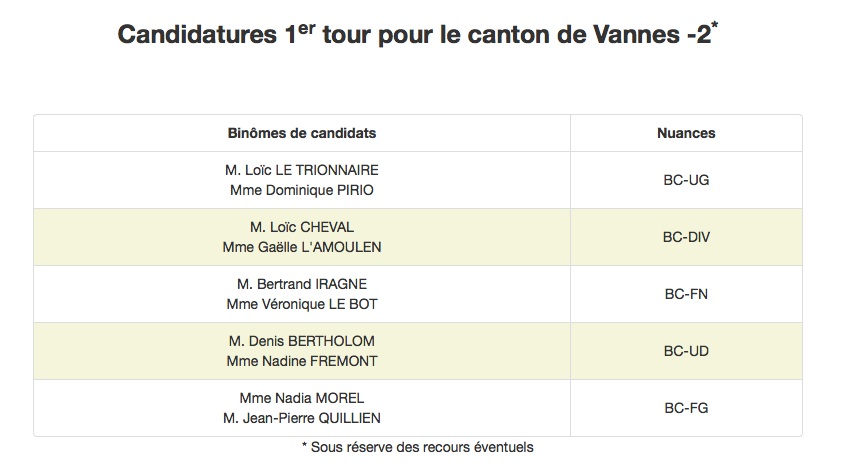
Task: Click the name Mme Véronique LE BOT
Action: pos(302,304)
